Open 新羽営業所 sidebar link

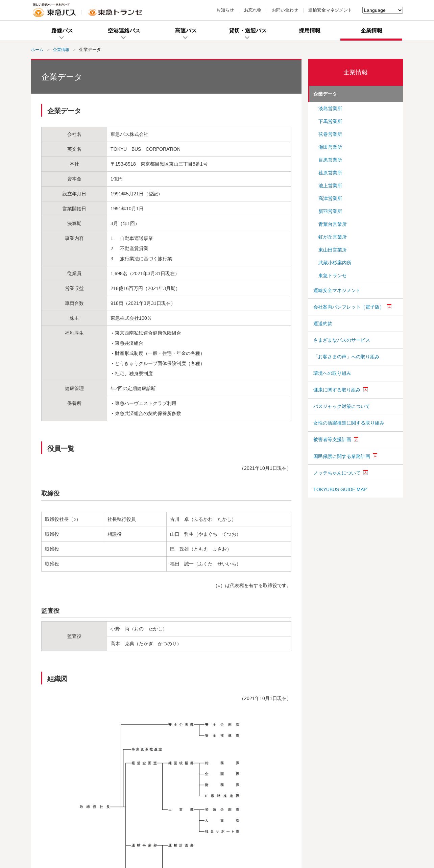click(x=330, y=211)
